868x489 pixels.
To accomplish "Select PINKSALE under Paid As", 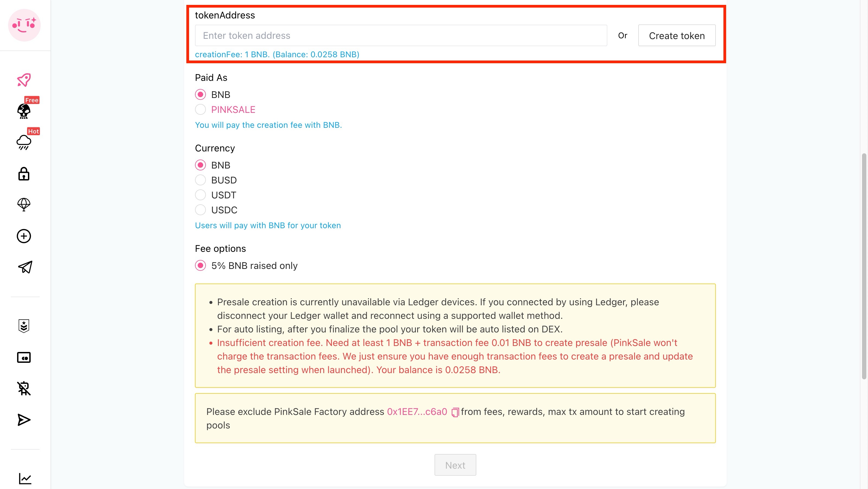I will 200,110.
